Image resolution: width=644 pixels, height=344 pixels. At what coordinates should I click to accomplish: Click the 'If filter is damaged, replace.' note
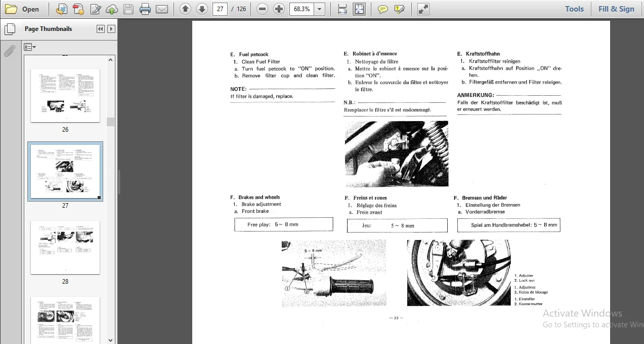[262, 96]
